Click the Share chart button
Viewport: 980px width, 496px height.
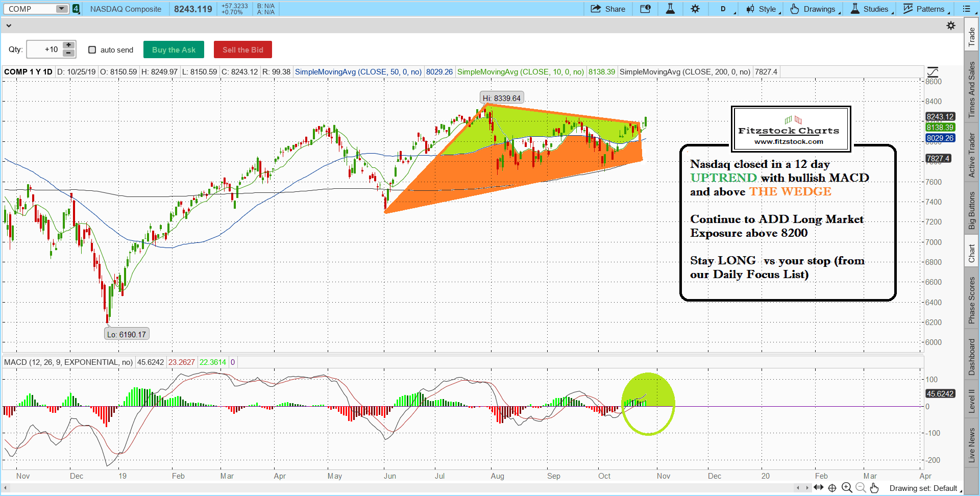tap(607, 9)
